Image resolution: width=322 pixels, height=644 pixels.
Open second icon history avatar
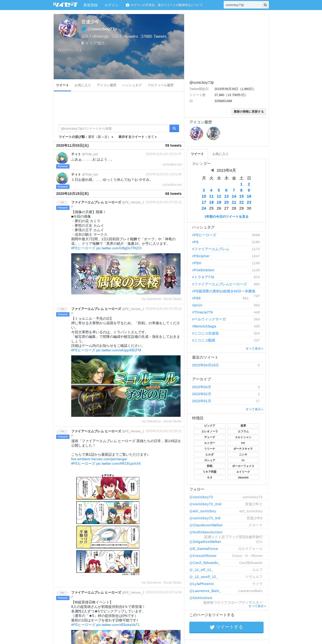tap(213, 133)
